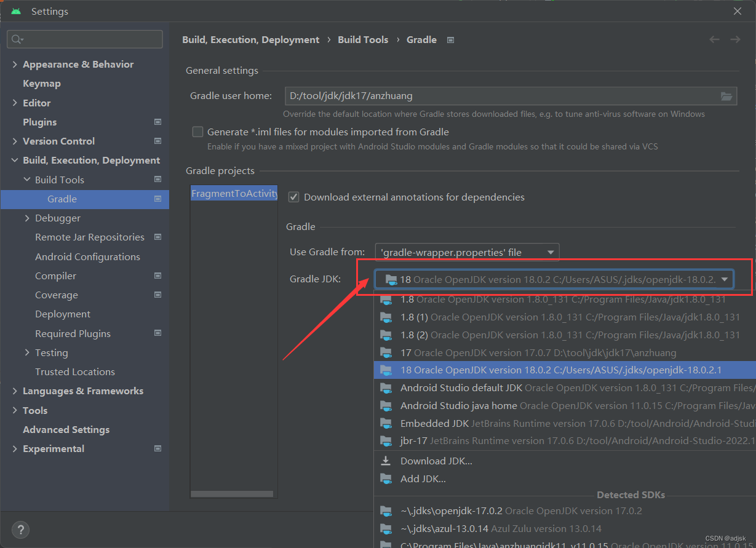
Task: Enable the Generate *.iml files checkbox
Action: (197, 131)
